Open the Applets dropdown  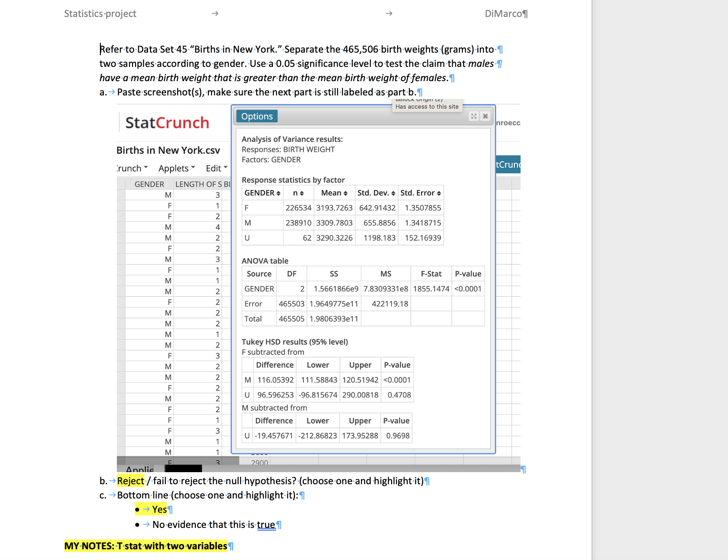click(x=176, y=168)
